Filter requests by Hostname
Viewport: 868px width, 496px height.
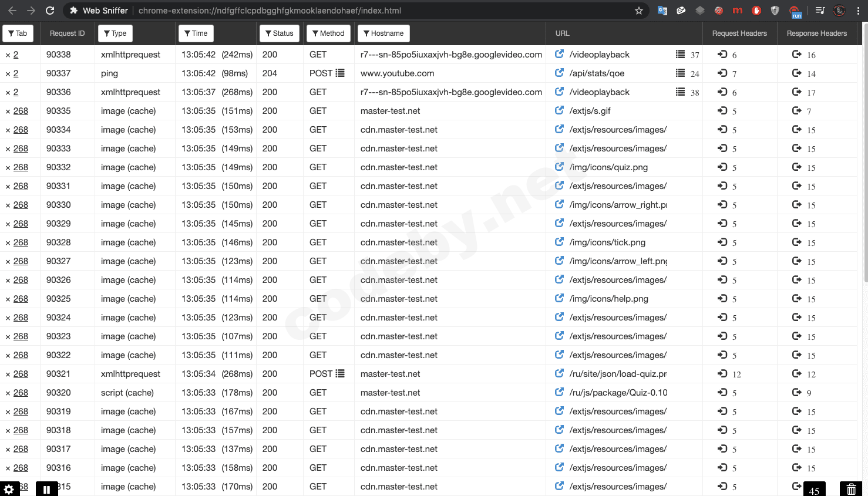click(383, 33)
